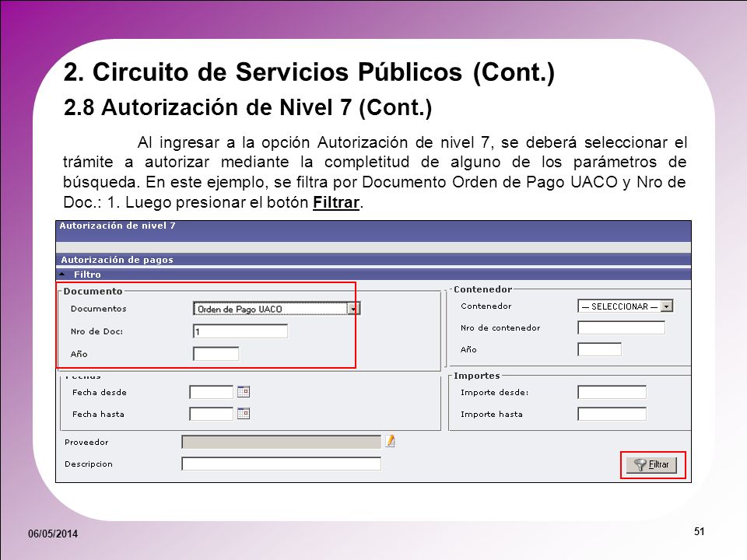747x560 pixels.
Task: Click the slide number 51
Action: coord(699,531)
